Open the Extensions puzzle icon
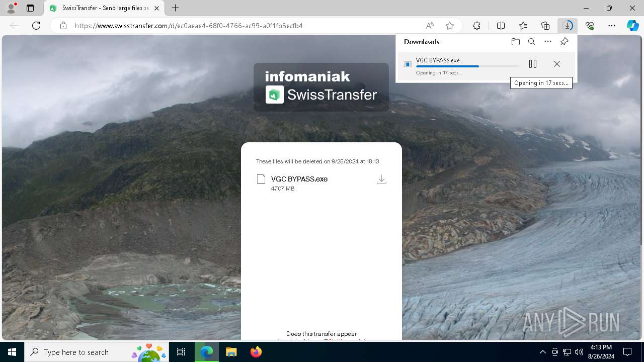Image resolution: width=644 pixels, height=362 pixels. pyautogui.click(x=476, y=26)
